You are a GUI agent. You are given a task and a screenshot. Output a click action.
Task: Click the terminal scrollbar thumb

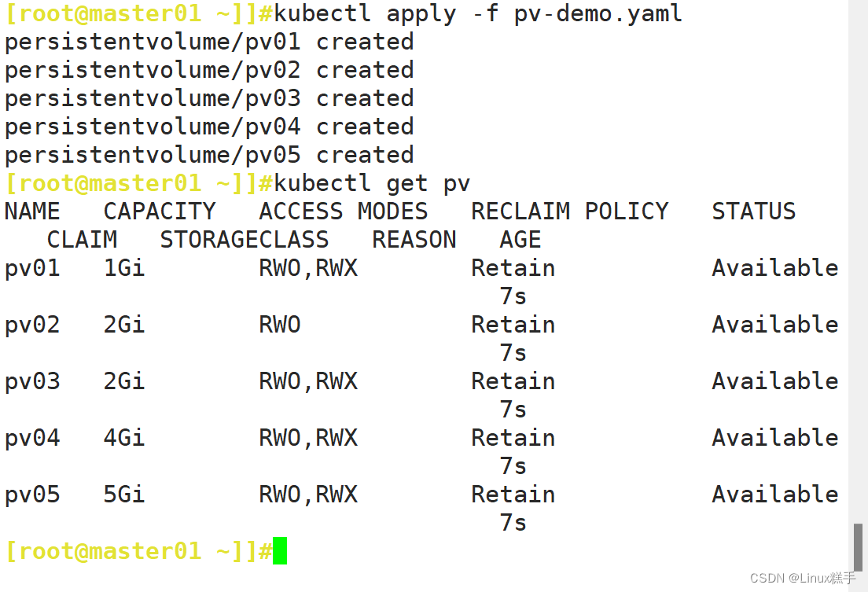[x=858, y=547]
